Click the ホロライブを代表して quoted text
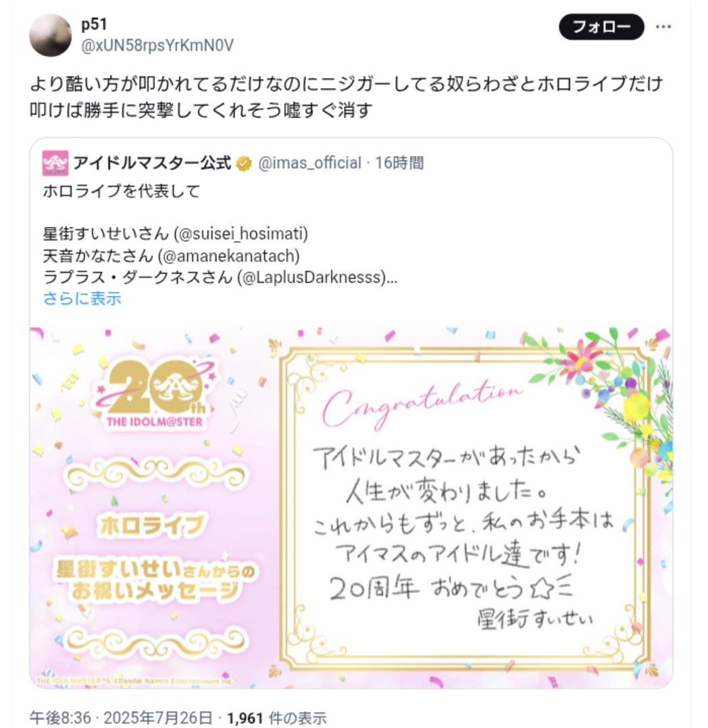 121,191
